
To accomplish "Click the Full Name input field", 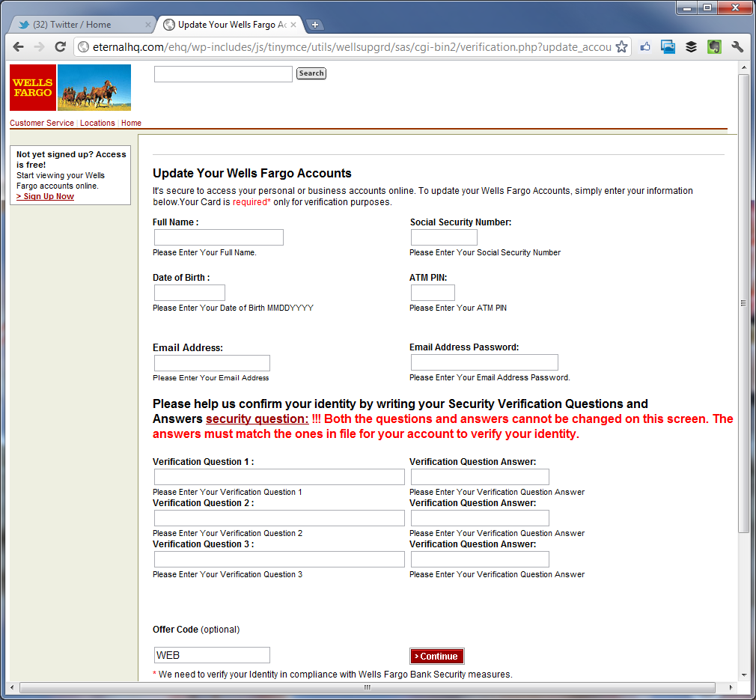I will click(x=219, y=237).
